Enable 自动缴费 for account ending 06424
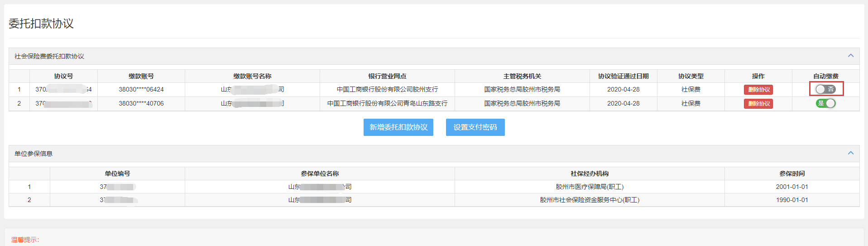 pyautogui.click(x=825, y=89)
